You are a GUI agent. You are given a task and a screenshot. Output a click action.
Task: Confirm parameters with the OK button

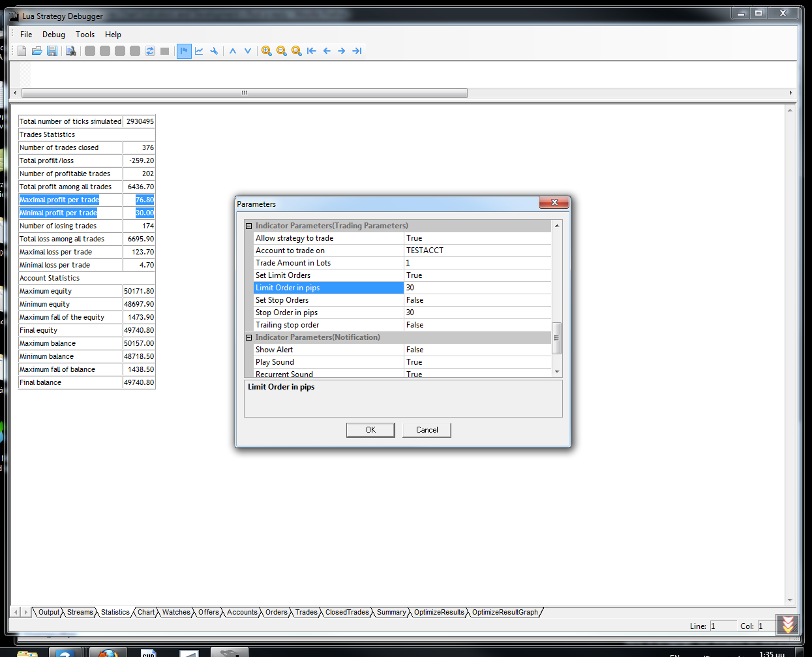coord(370,430)
